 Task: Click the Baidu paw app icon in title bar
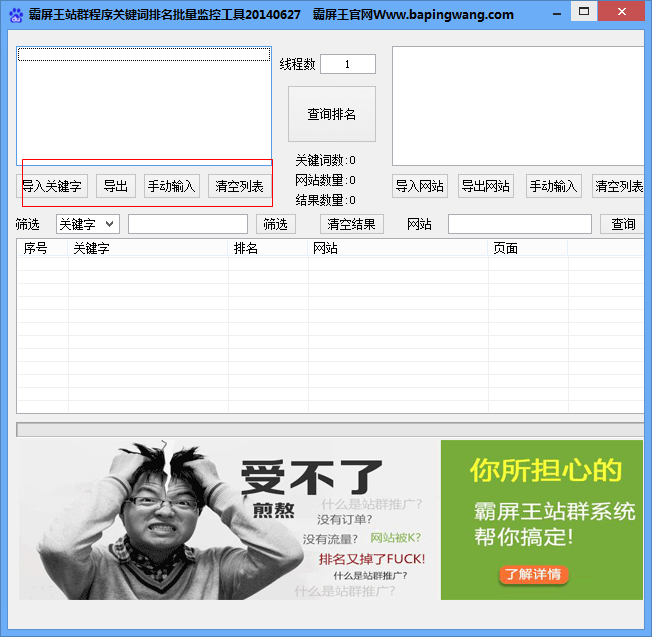click(x=16, y=15)
